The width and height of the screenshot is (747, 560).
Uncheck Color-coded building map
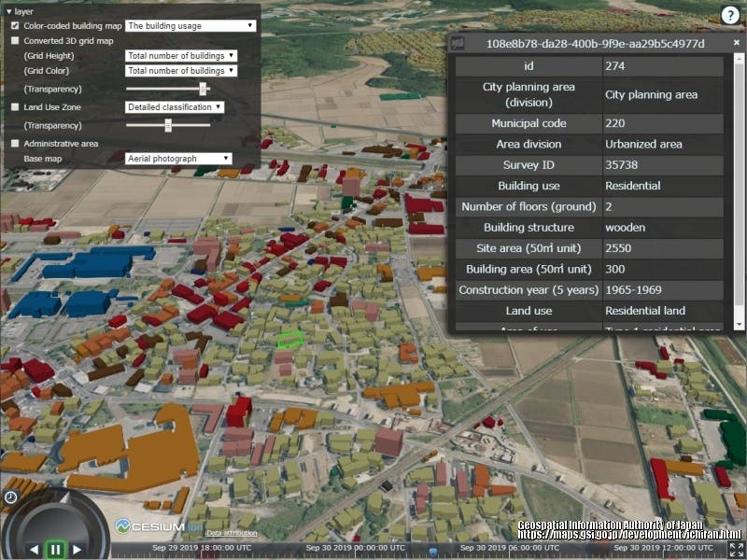click(15, 26)
